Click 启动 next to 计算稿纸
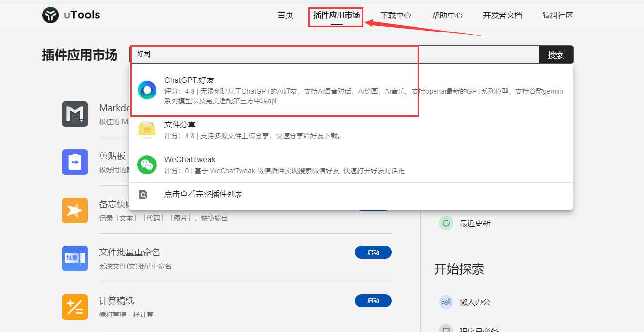Image resolution: width=644 pixels, height=332 pixels. [x=373, y=300]
